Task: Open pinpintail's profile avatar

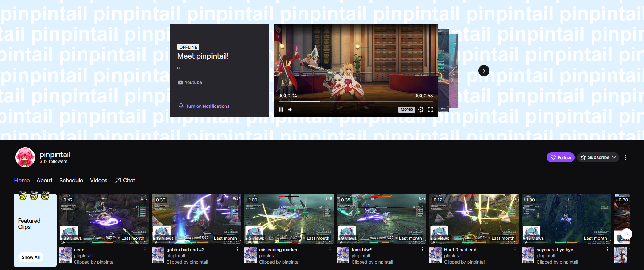Action: coord(25,157)
